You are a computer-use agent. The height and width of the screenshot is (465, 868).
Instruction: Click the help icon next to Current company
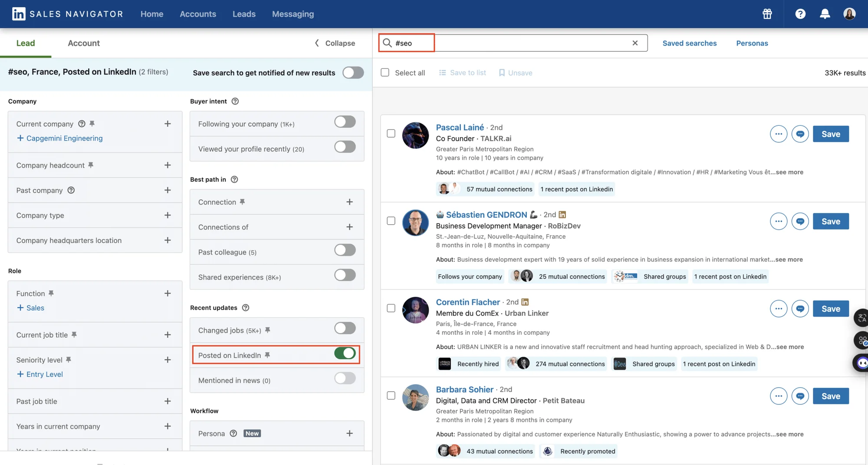82,124
